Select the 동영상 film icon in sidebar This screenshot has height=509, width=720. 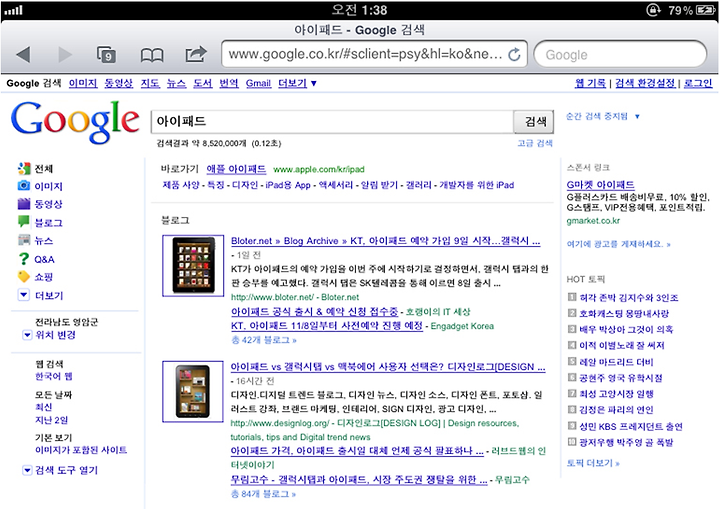pos(24,204)
